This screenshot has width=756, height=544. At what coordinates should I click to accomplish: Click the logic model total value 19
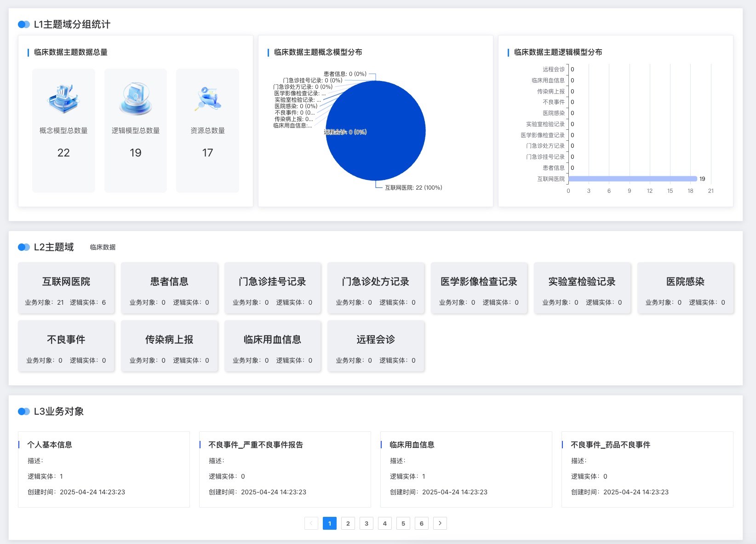click(136, 153)
